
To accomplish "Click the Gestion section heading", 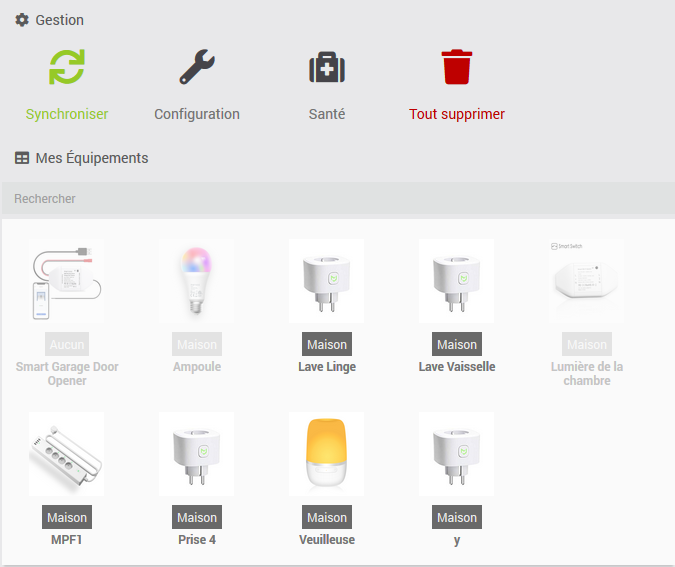I will (x=59, y=20).
